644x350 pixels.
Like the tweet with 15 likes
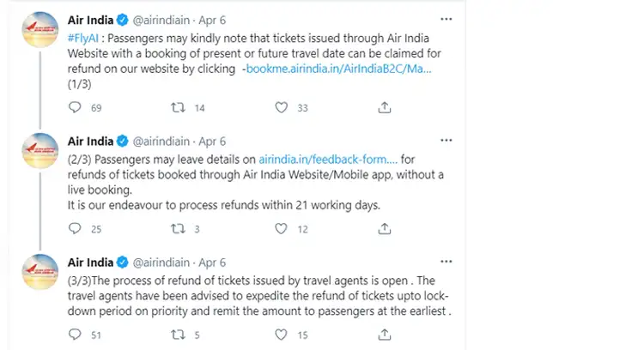281,335
